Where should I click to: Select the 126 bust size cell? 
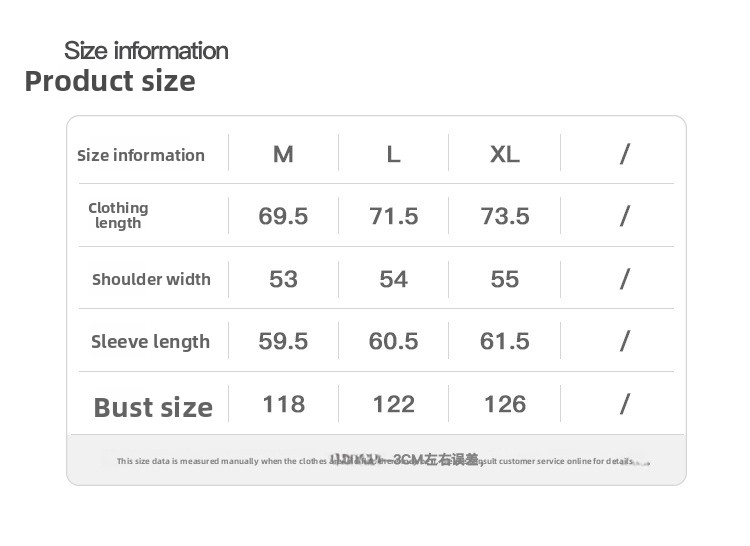coord(505,404)
